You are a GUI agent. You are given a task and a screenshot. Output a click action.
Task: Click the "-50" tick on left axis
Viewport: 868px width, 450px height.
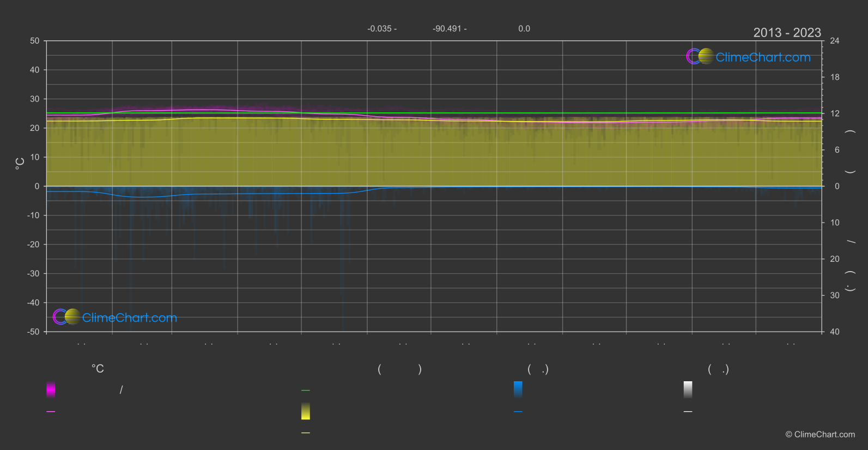pyautogui.click(x=33, y=332)
